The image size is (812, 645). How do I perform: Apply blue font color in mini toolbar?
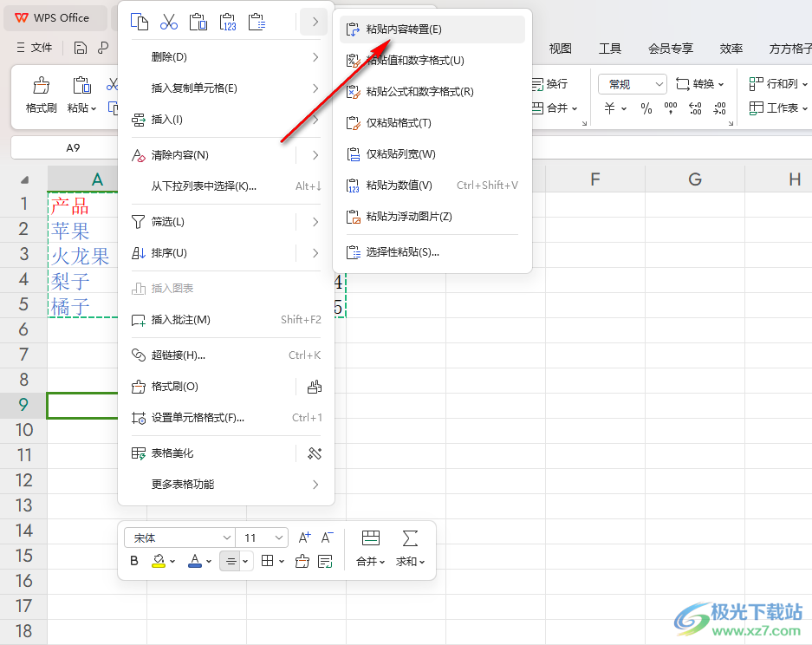coord(195,561)
